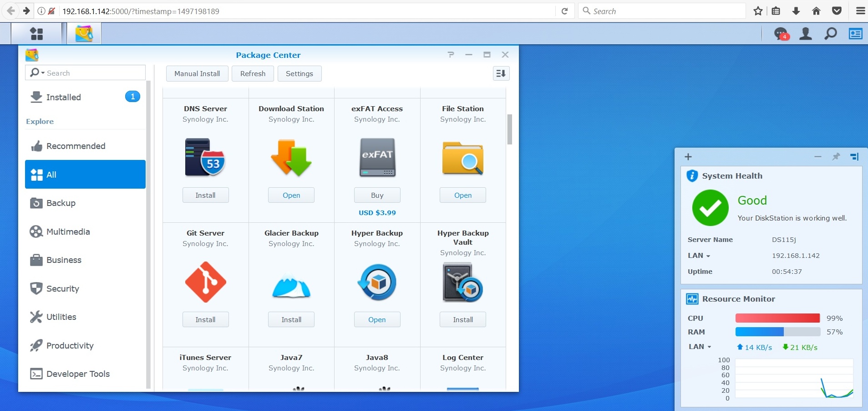Open Package Center help question mark

coord(451,55)
